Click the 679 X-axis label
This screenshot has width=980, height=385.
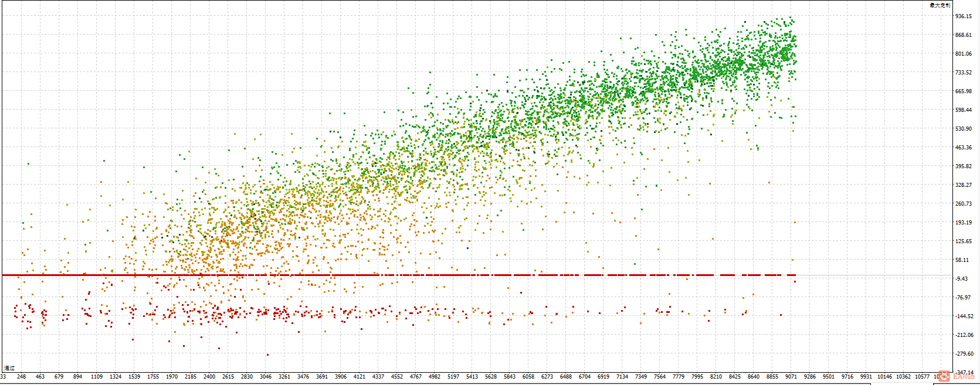[59, 377]
